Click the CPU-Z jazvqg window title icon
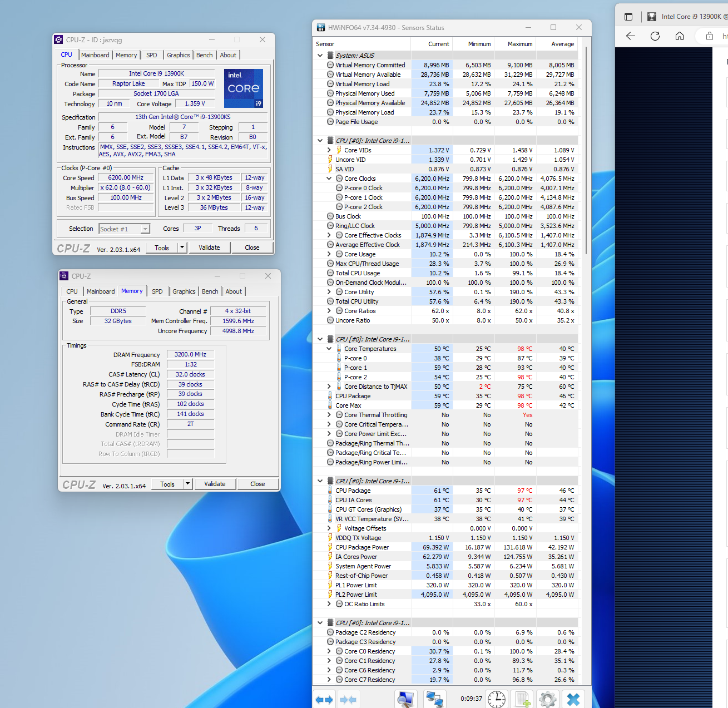Viewport: 728px width, 708px height. [x=58, y=39]
